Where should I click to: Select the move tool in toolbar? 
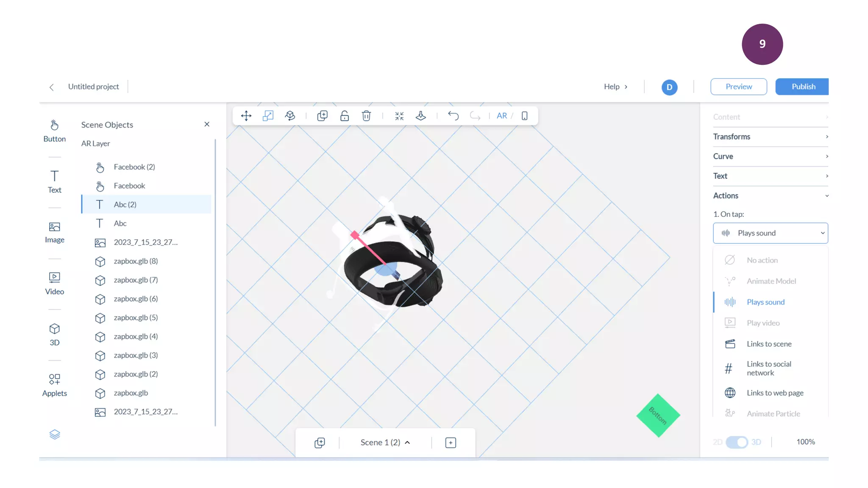246,116
